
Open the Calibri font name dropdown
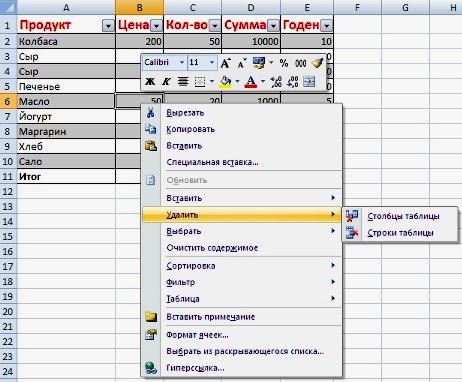click(x=182, y=62)
